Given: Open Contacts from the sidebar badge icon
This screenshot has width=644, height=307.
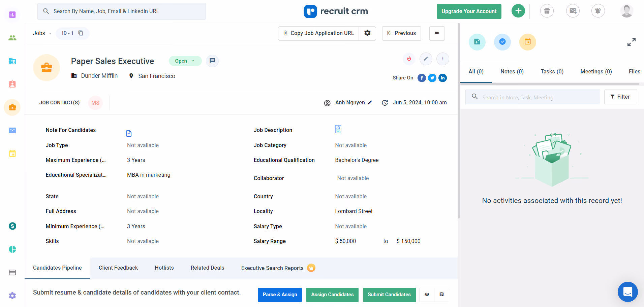Looking at the screenshot, I should [x=12, y=84].
